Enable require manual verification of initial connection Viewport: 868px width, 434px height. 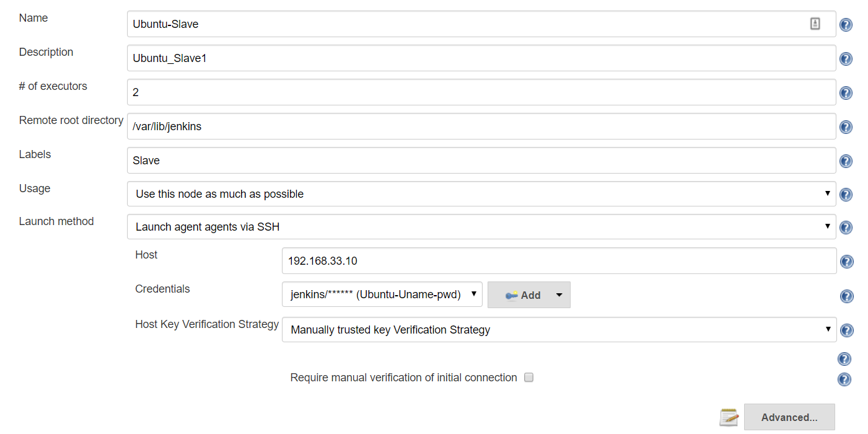click(528, 377)
